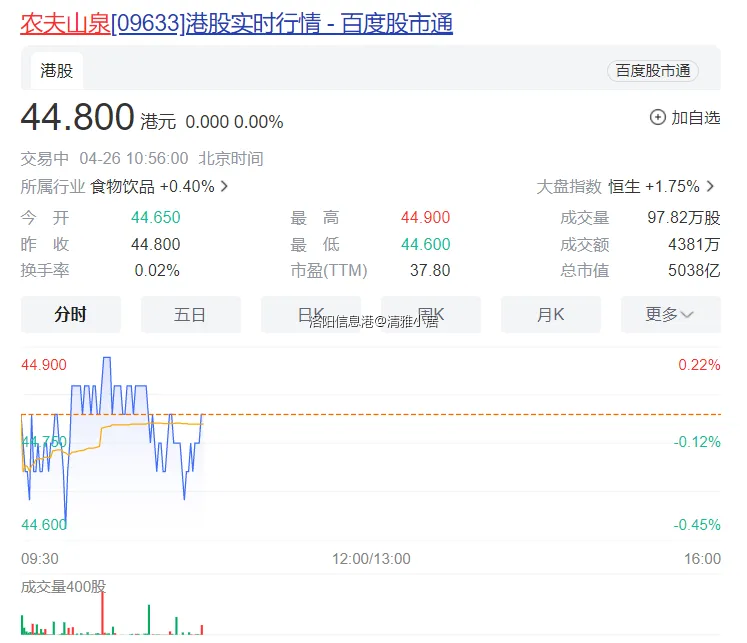Open the 更多 dropdown

tap(671, 314)
